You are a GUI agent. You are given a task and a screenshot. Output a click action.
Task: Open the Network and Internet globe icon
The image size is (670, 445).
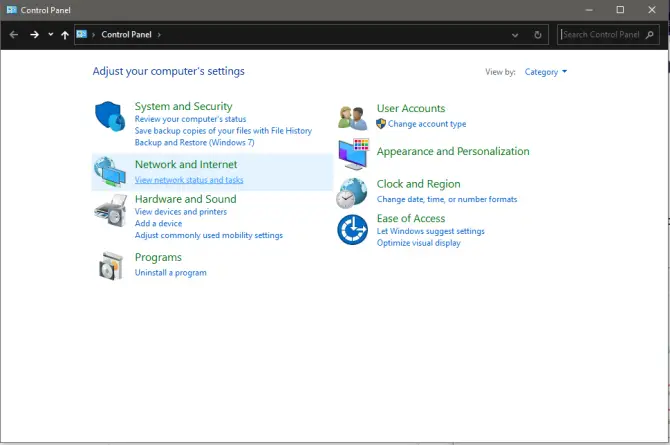coord(110,172)
